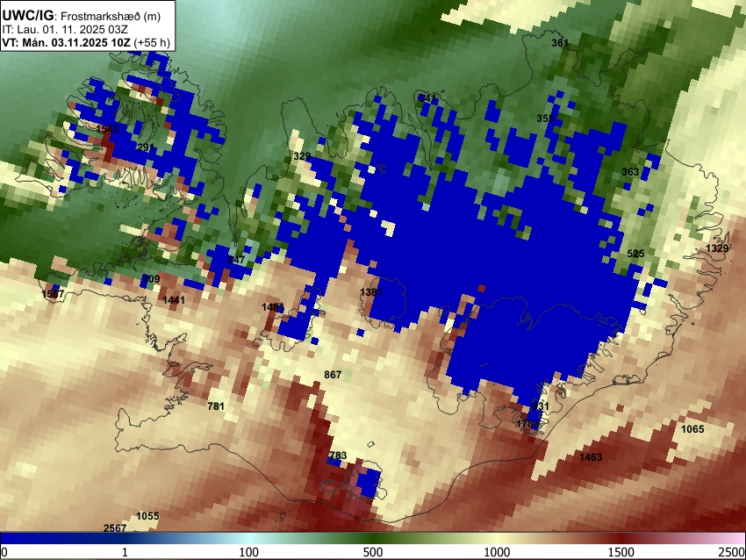This screenshot has width=746, height=560.
Task: Click the map value label '867'
Action: [x=333, y=375]
